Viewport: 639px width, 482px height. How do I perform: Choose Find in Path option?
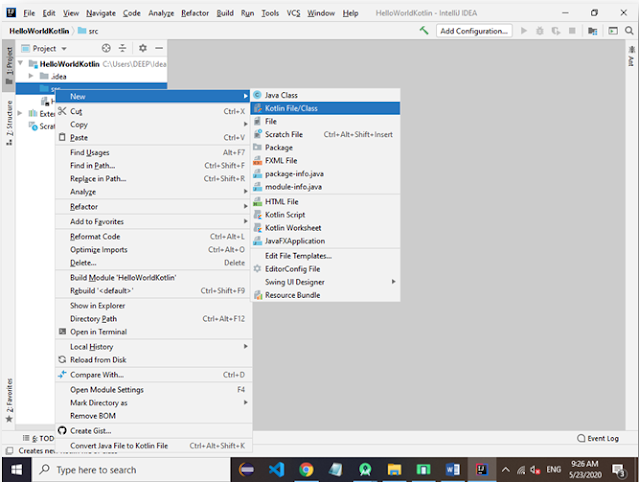153,165
